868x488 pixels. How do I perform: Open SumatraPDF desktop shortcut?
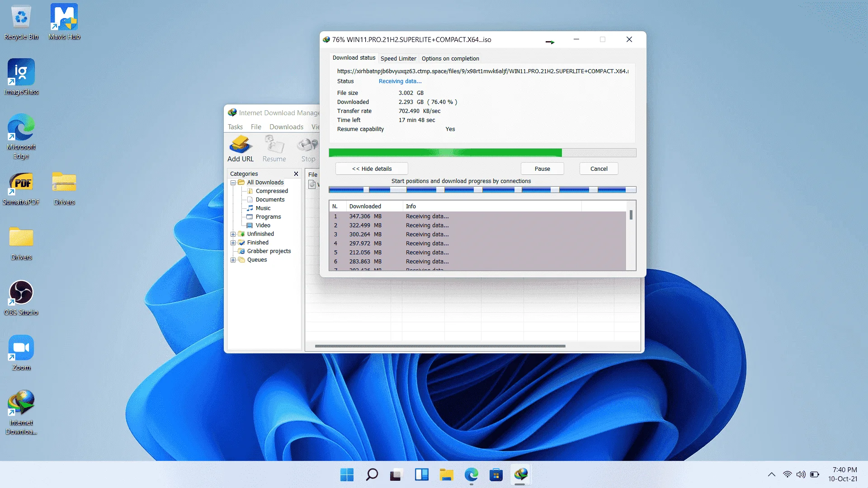(21, 188)
